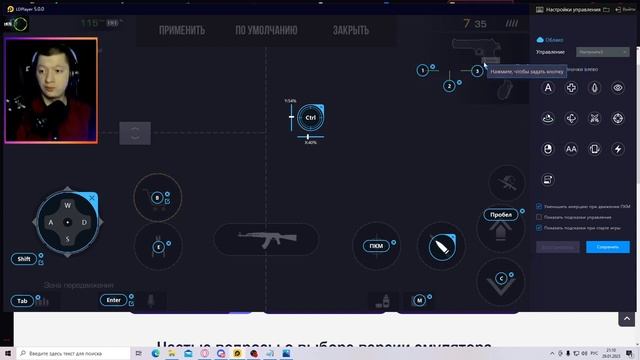This screenshot has height=360, width=640.
Task: Open the Управление profile dropdown
Action: [603, 52]
